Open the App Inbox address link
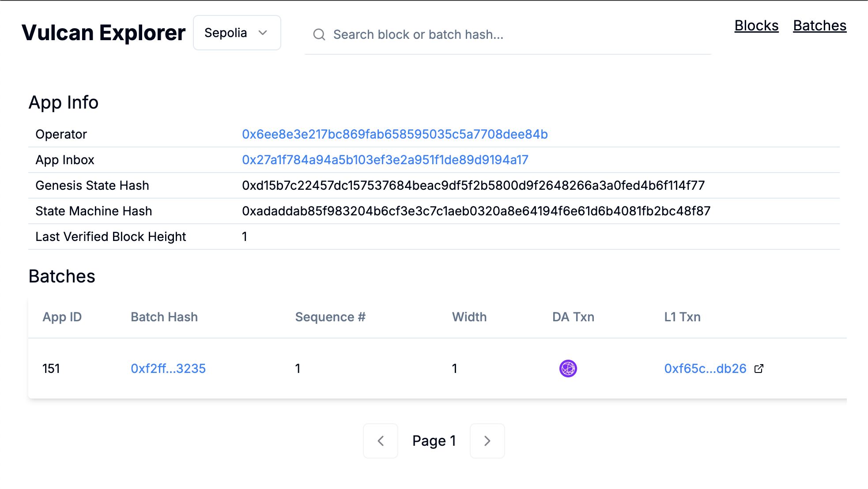The width and height of the screenshot is (868, 489). click(x=385, y=160)
